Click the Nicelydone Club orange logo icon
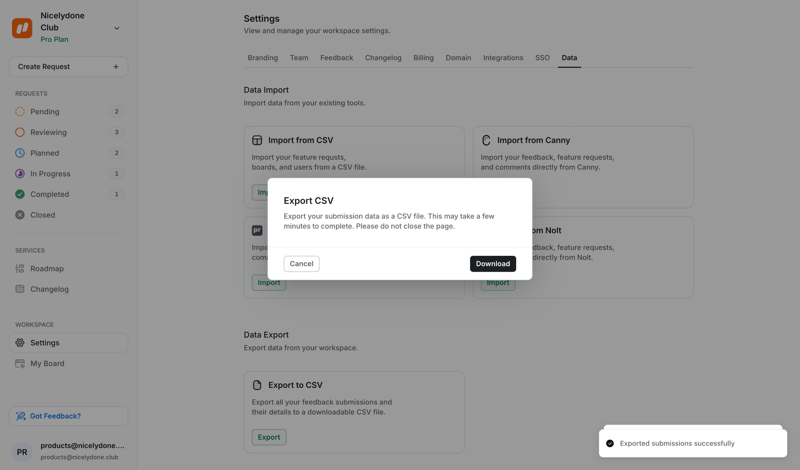Viewport: 800px width, 470px height. 22,28
